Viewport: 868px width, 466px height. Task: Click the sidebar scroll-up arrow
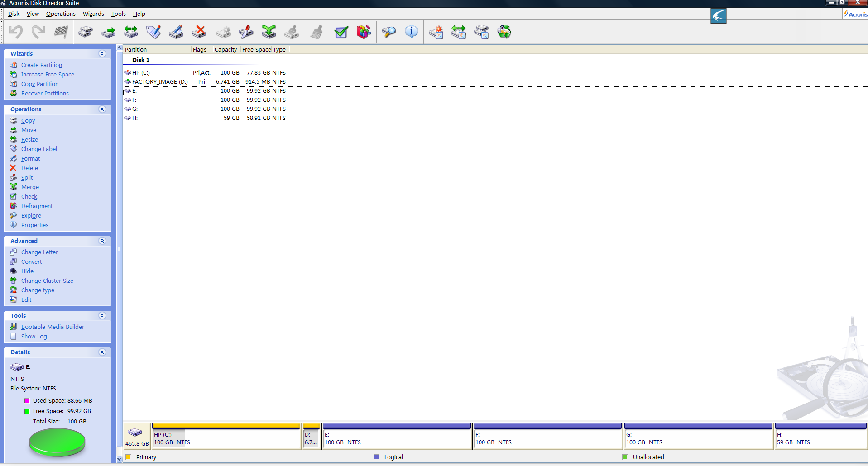point(120,48)
